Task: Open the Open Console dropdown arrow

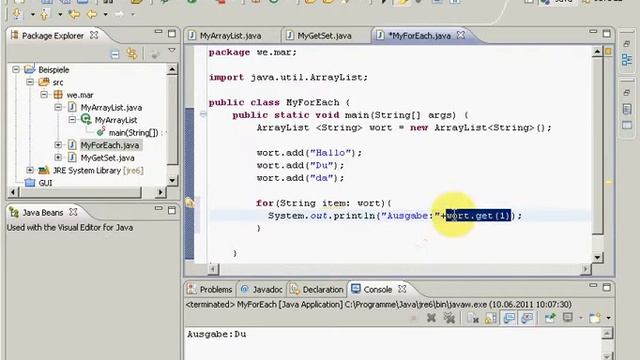Action: 608,318
